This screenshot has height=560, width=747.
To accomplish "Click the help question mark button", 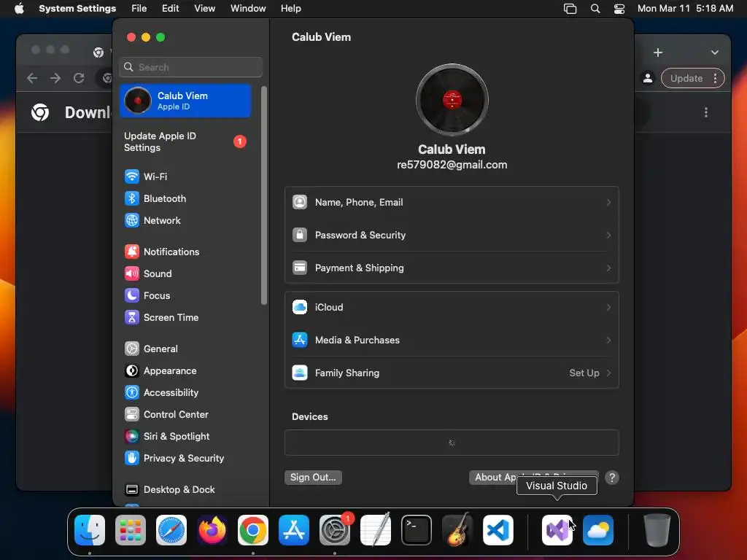I will point(612,478).
